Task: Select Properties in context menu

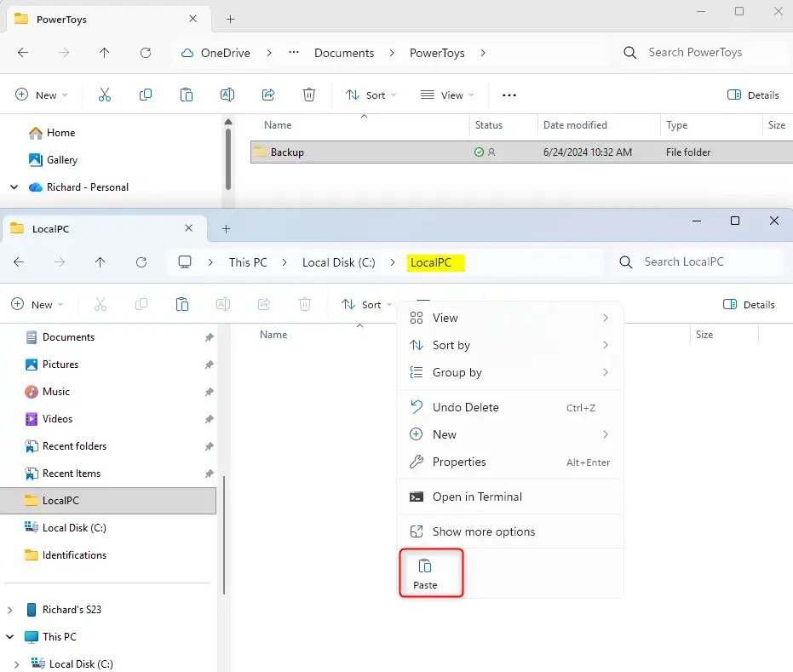Action: pos(510,462)
